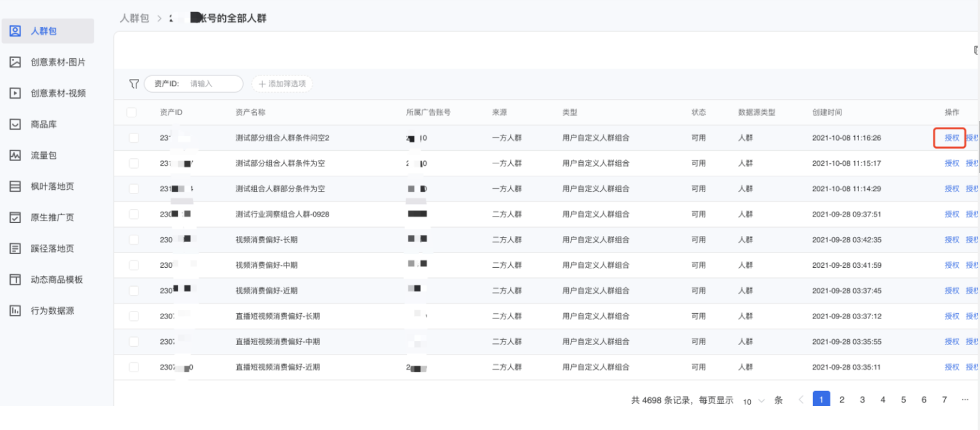Screen dimensions: 980x430
Task: Click the 创意素材-视频 video play icon
Action: pos(15,93)
